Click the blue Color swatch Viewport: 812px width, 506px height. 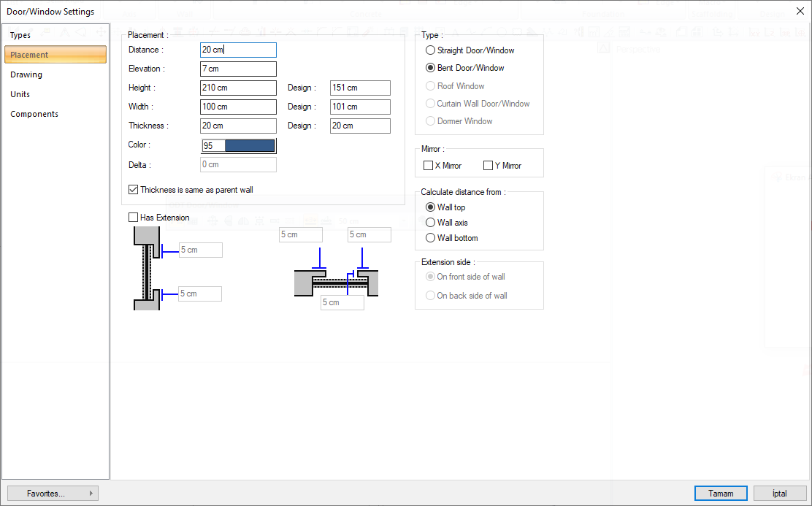(249, 146)
